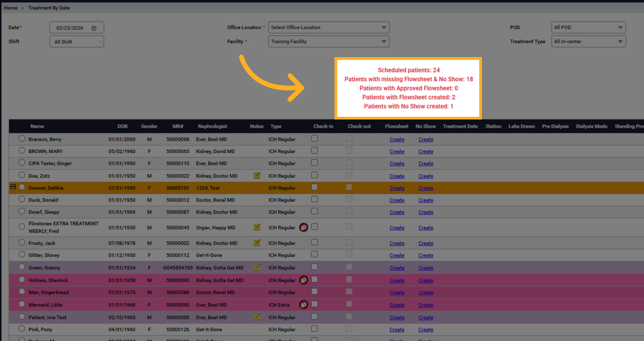This screenshot has height=341, width=644.
Task: Open notes icon for Doe, Zotz
Action: 257,175
